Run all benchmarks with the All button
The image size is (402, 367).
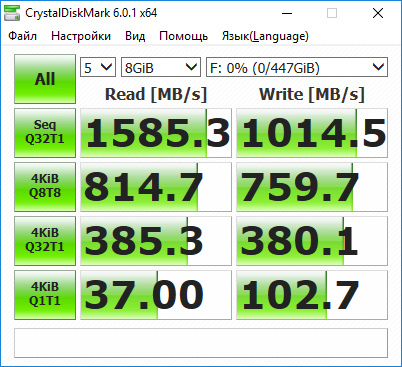(45, 79)
